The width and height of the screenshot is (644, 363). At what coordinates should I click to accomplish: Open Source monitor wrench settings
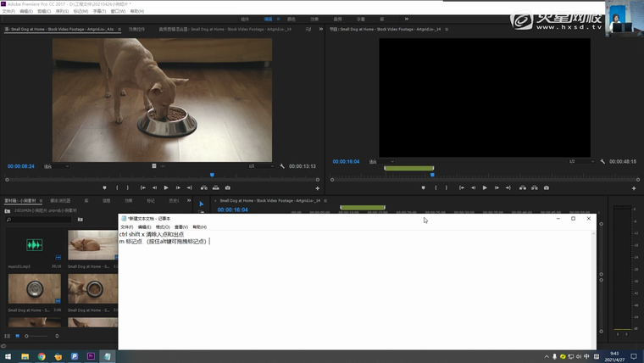coord(282,166)
